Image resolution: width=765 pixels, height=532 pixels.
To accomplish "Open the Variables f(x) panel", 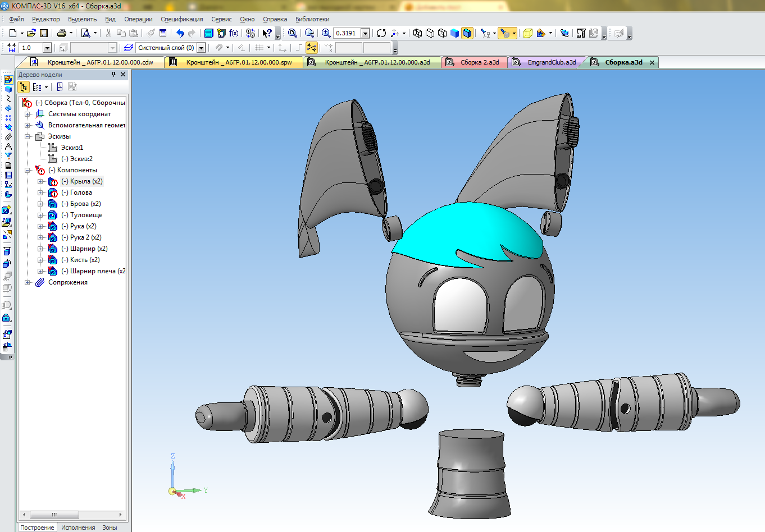I will click(x=234, y=33).
